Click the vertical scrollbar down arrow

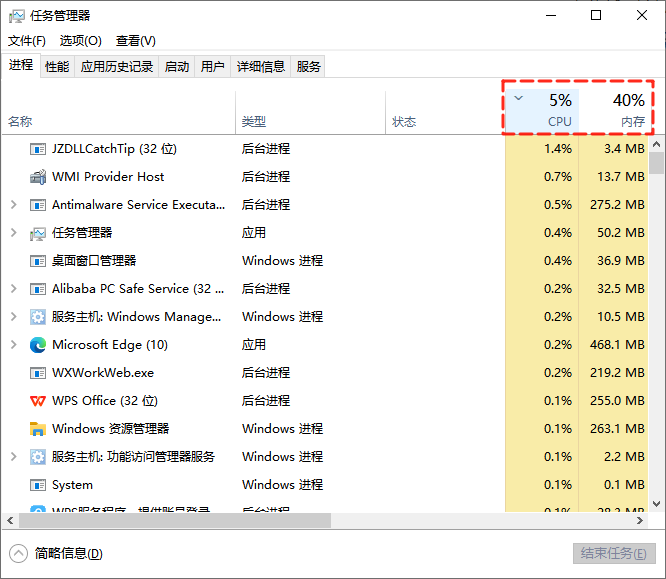click(657, 503)
